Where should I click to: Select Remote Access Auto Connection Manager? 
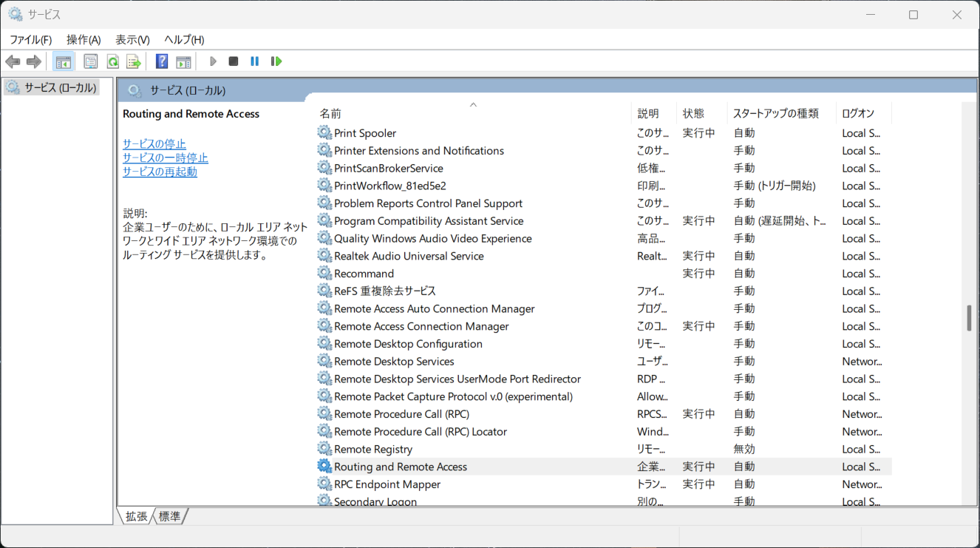tap(604, 309)
